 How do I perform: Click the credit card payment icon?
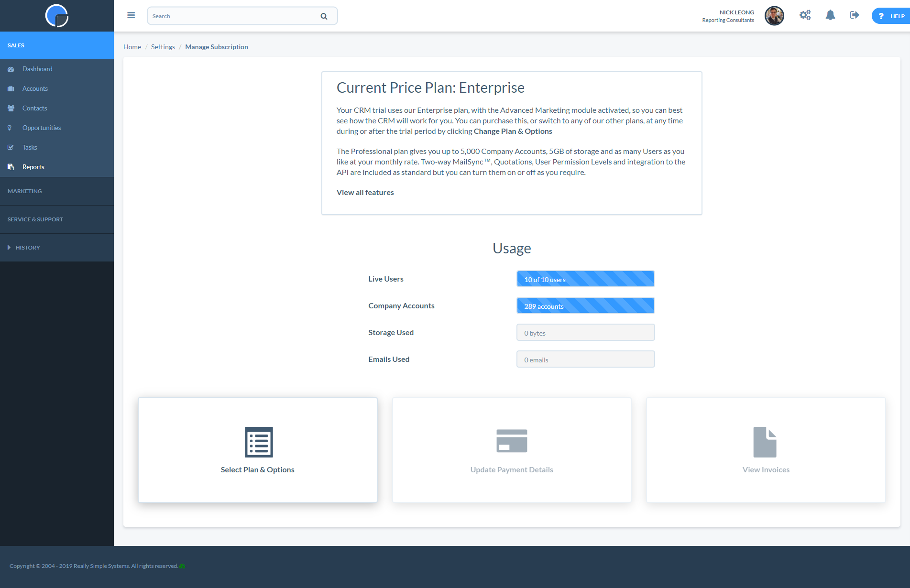[x=512, y=441]
